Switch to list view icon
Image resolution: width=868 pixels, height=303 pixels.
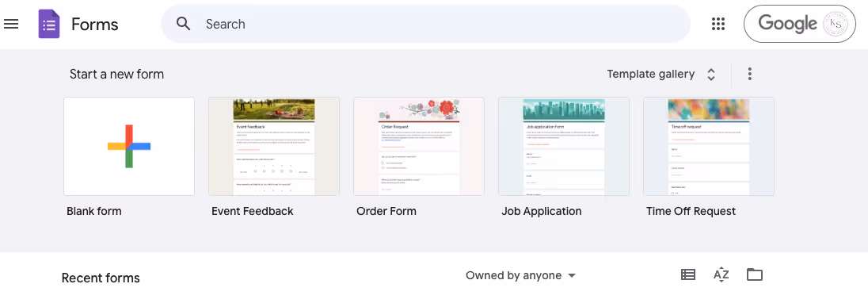click(x=688, y=274)
